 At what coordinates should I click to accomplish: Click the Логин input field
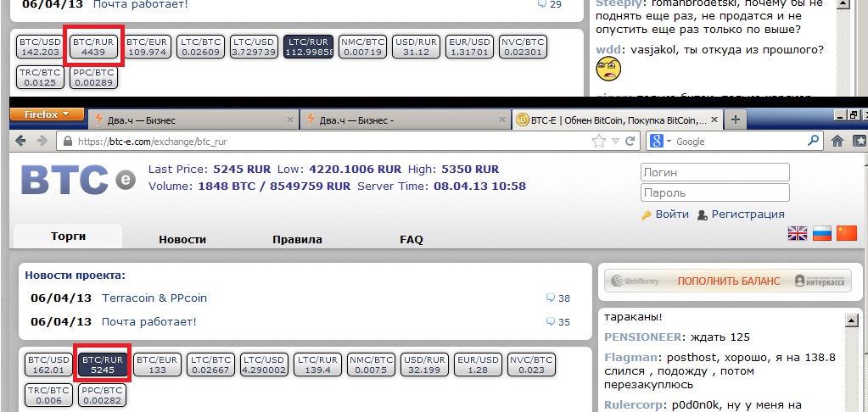coord(714,173)
